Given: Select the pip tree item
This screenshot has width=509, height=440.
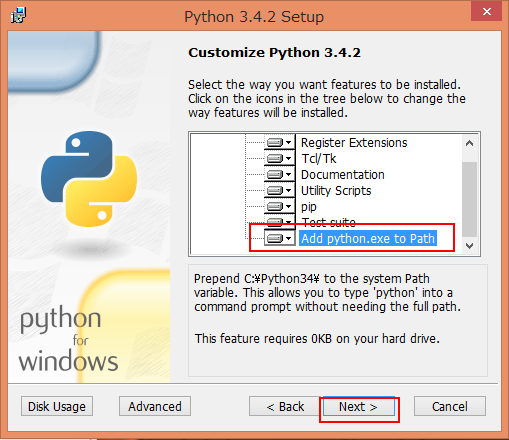Looking at the screenshot, I should click(309, 207).
